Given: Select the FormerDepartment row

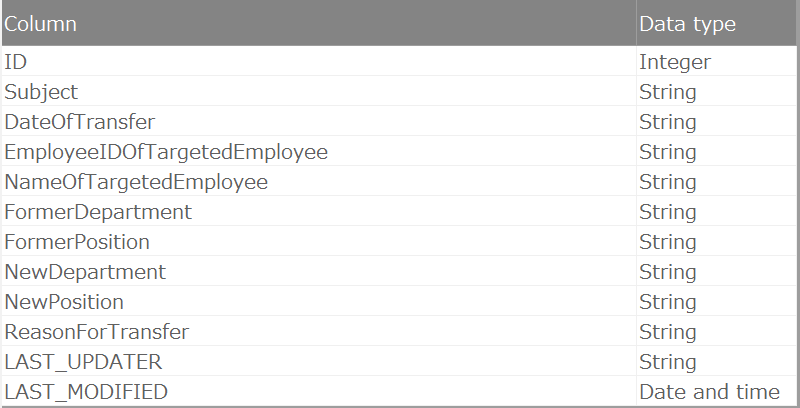Looking at the screenshot, I should click(98, 212).
